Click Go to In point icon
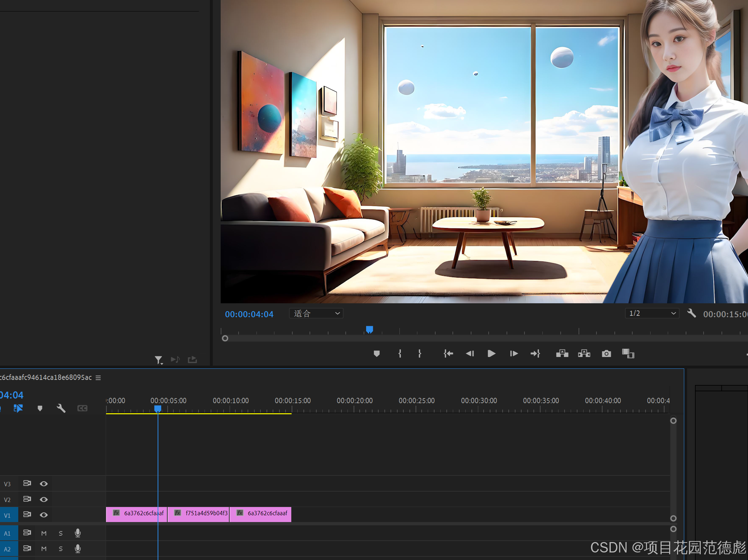This screenshot has width=748, height=560. pyautogui.click(x=448, y=354)
